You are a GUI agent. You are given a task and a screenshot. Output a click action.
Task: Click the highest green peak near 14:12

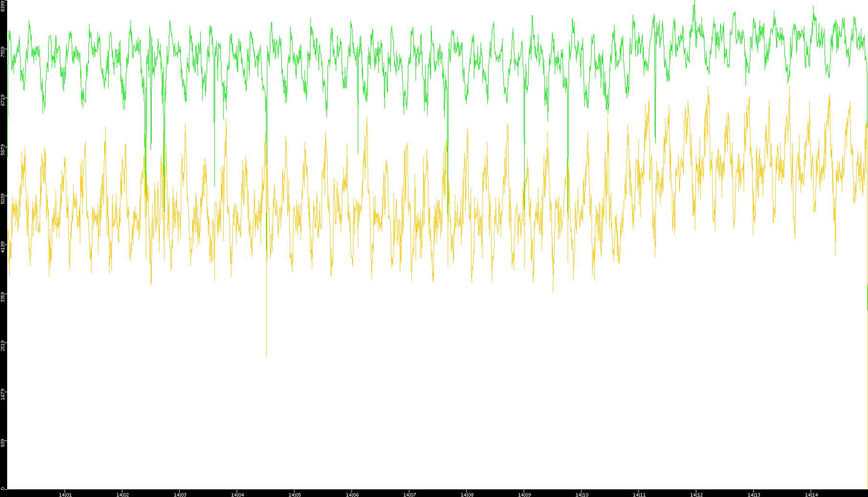point(695,2)
